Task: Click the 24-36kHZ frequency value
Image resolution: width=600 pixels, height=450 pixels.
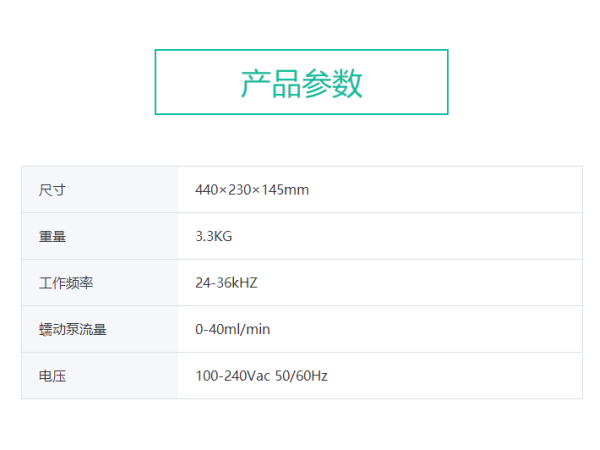Action: (x=226, y=283)
